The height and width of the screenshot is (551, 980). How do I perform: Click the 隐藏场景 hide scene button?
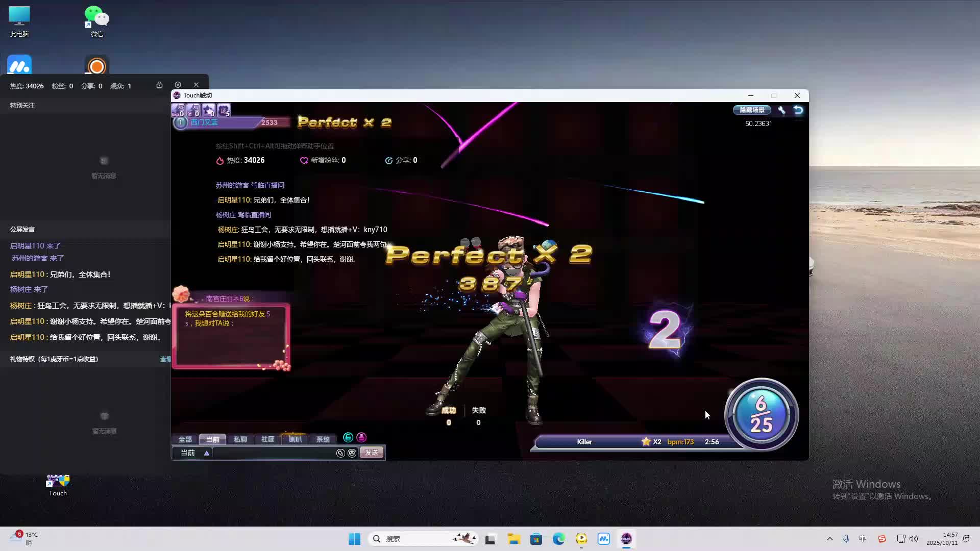(x=752, y=110)
